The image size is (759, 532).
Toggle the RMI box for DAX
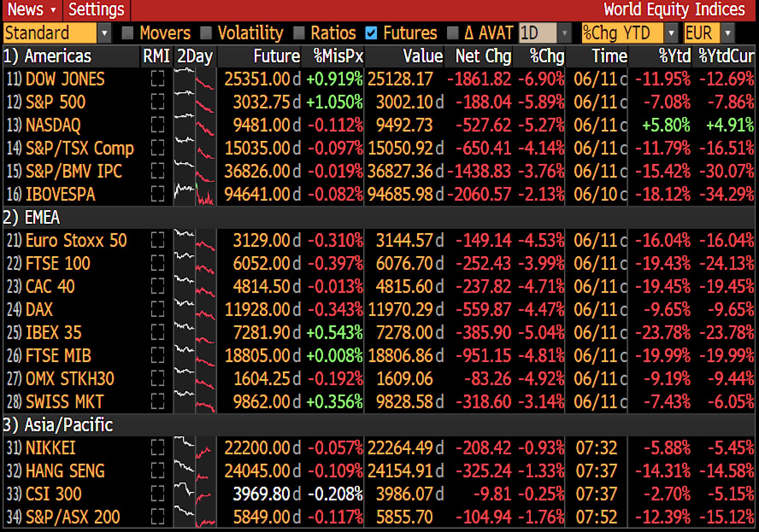coord(158,310)
